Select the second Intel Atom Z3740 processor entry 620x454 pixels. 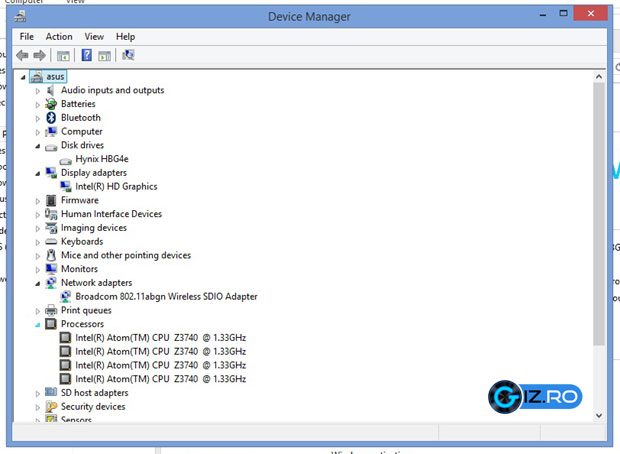pyautogui.click(x=161, y=352)
